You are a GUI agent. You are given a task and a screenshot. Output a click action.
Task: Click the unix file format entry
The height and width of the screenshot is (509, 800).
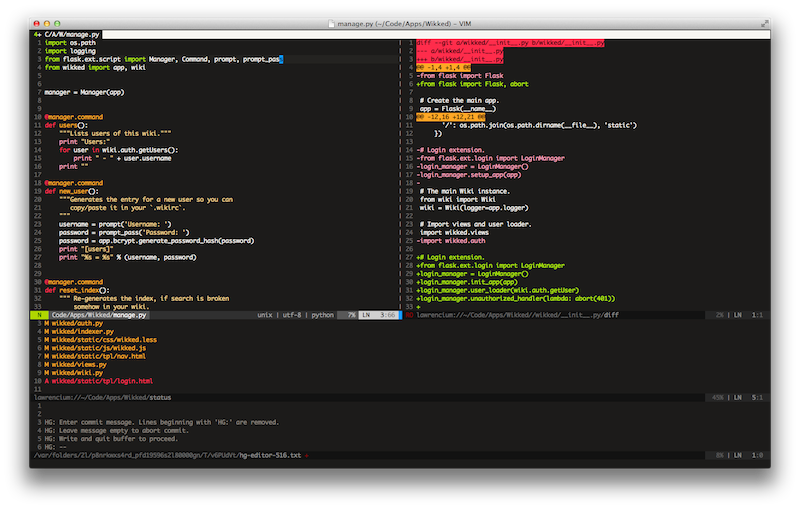[265, 315]
